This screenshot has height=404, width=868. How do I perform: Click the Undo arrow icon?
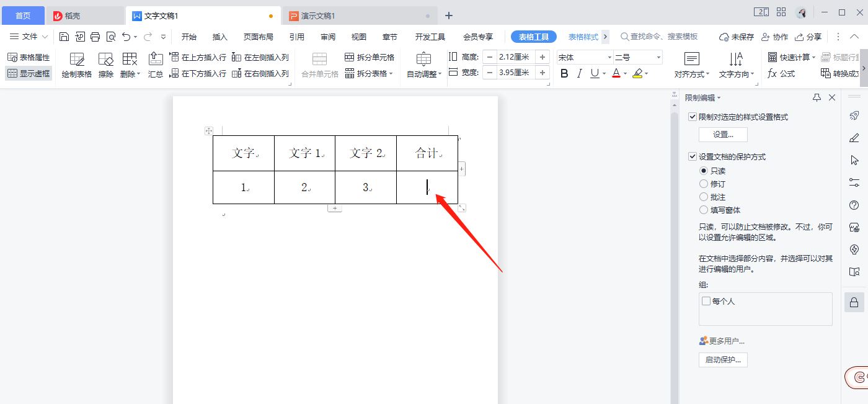tap(126, 37)
